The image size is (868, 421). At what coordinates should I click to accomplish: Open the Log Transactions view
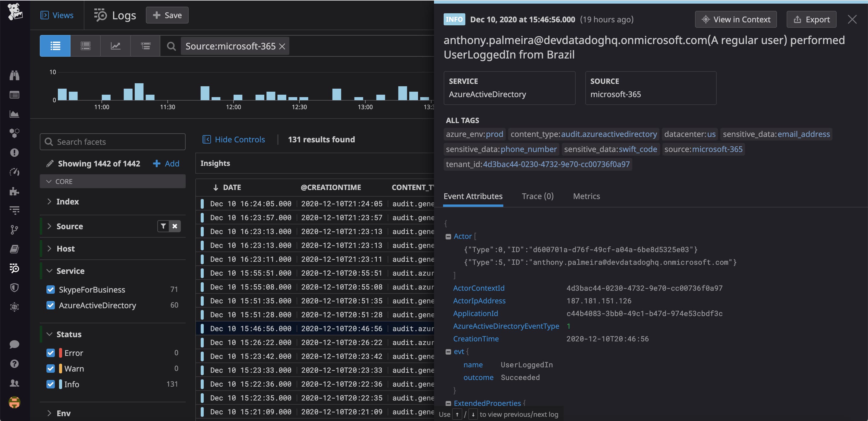[x=145, y=46]
